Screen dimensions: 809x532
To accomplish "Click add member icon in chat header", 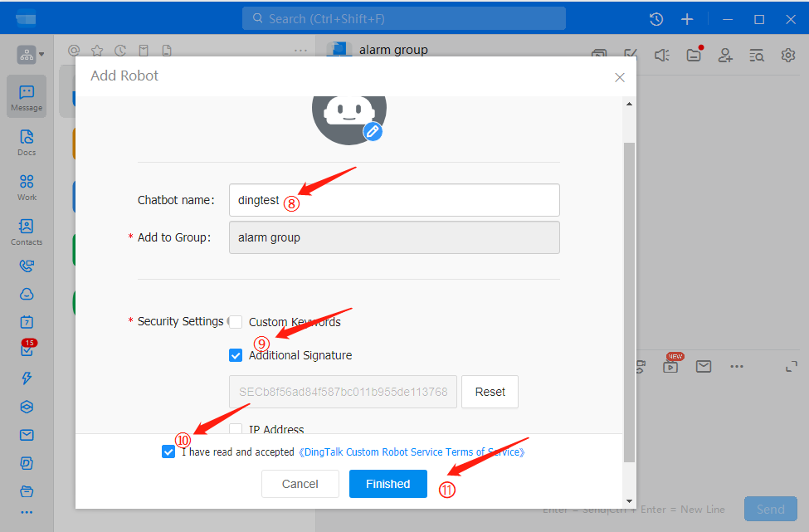I will pos(725,56).
